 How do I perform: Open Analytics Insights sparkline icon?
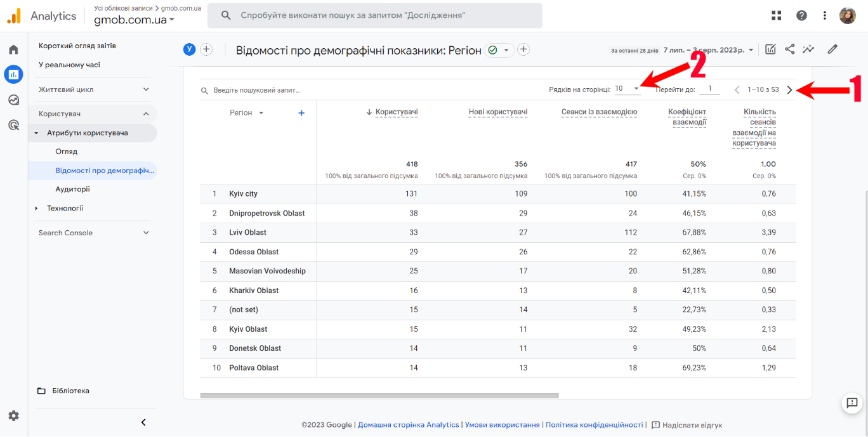[x=808, y=48]
